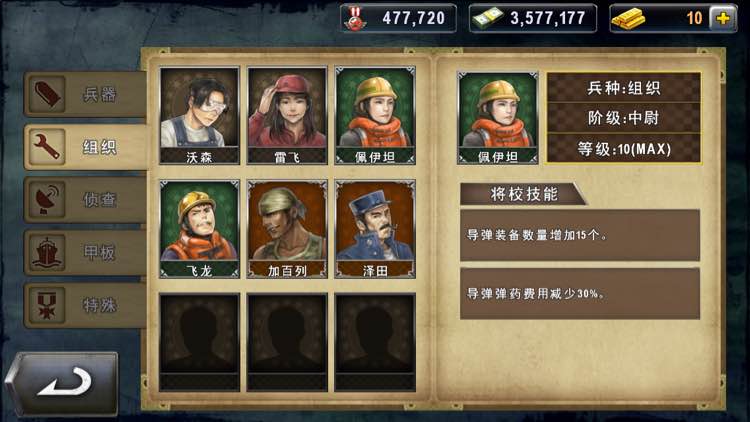Select the 特殊 medal tab
Screen dimensions: 750x422
85,305
